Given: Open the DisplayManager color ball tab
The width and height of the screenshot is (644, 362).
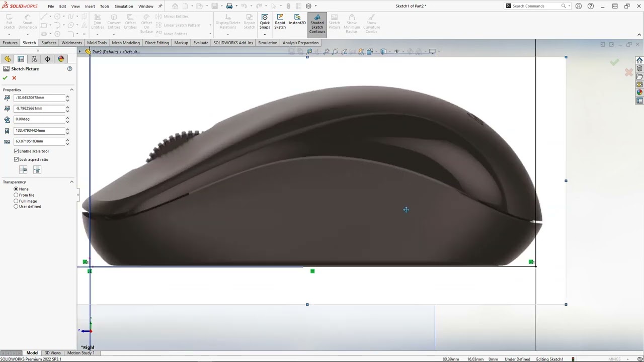Looking at the screenshot, I should click(x=61, y=59).
